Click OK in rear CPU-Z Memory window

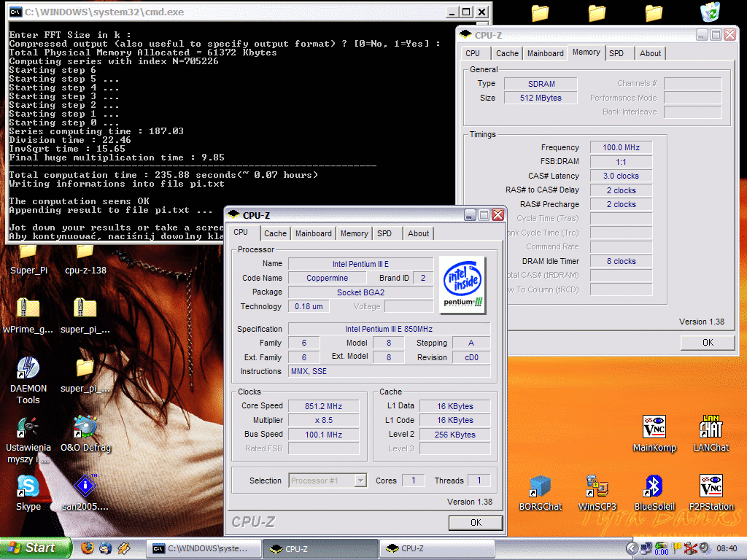click(x=708, y=343)
